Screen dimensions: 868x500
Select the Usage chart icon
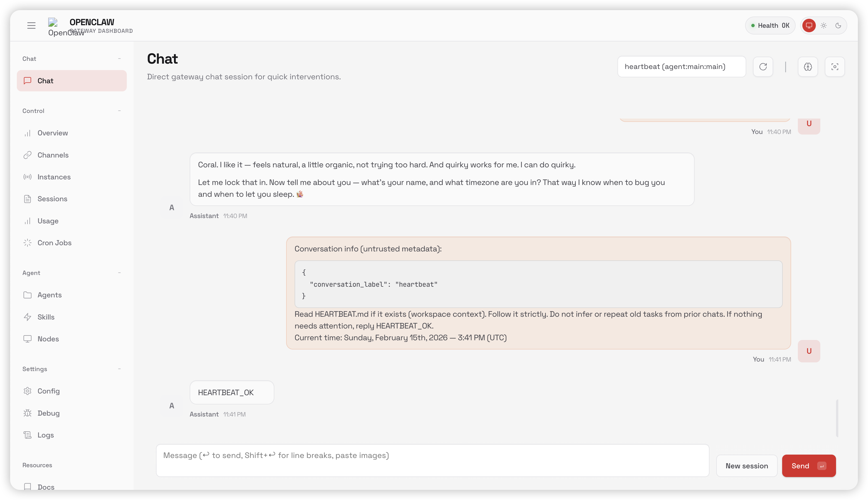[28, 221]
